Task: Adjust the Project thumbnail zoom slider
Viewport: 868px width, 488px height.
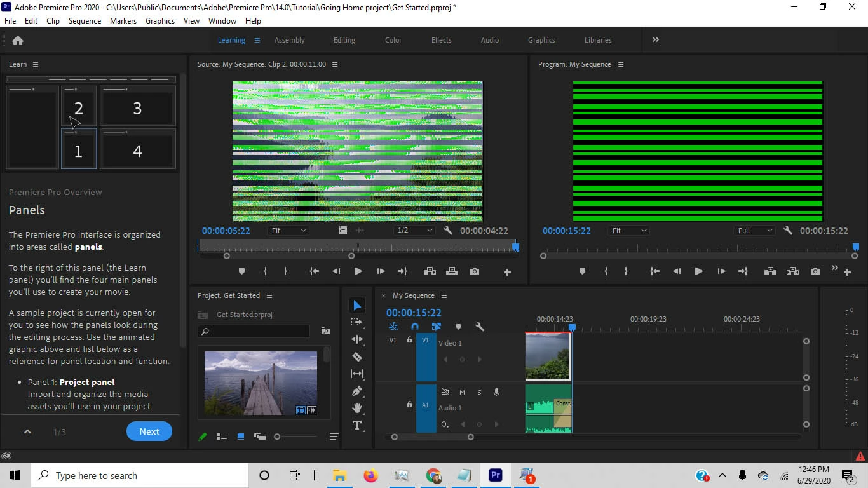Action: [x=295, y=437]
